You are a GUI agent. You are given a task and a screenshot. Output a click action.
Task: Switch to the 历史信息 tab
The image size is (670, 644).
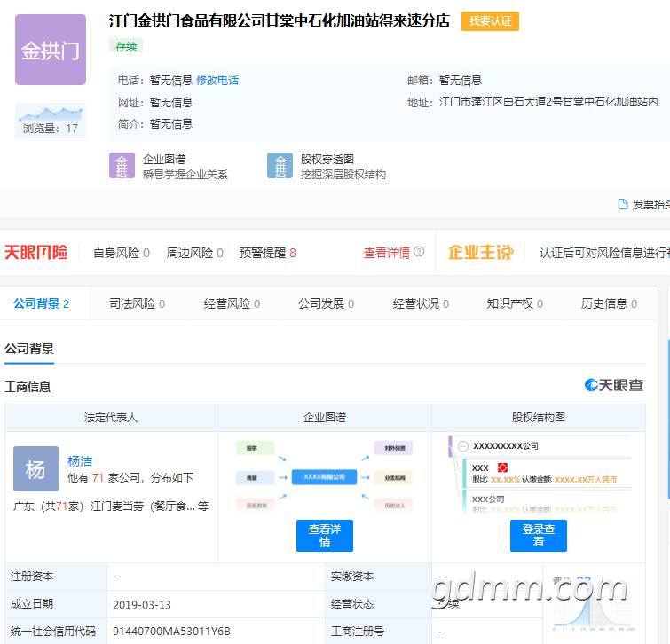tap(609, 303)
